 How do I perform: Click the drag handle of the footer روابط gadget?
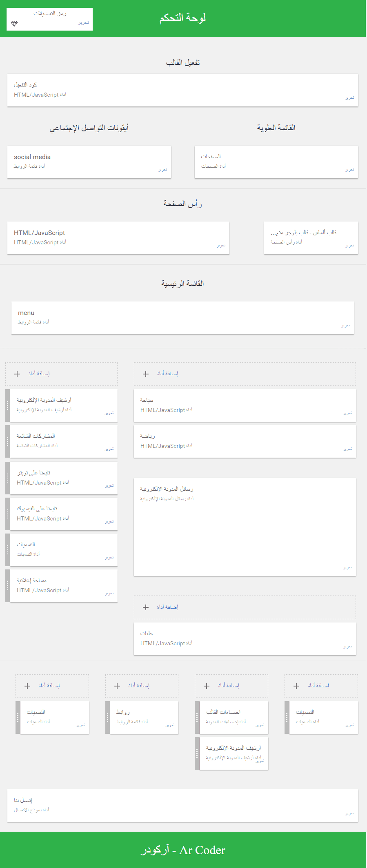[108, 717]
